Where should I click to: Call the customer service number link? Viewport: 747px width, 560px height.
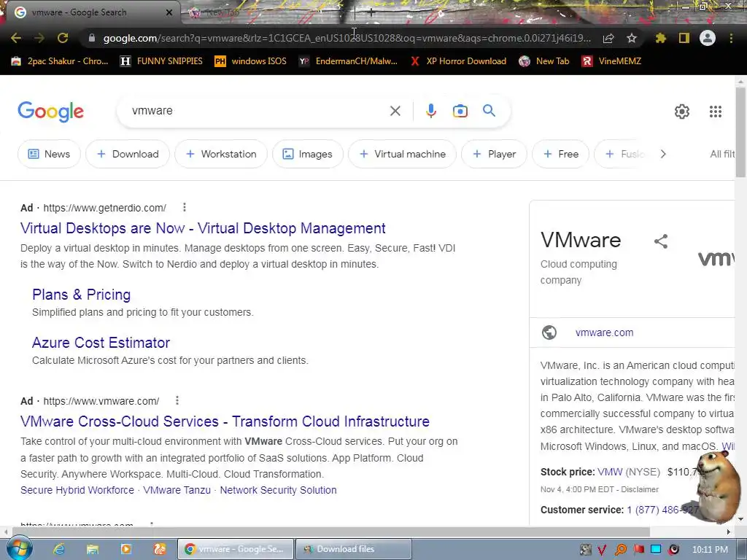[x=662, y=510]
